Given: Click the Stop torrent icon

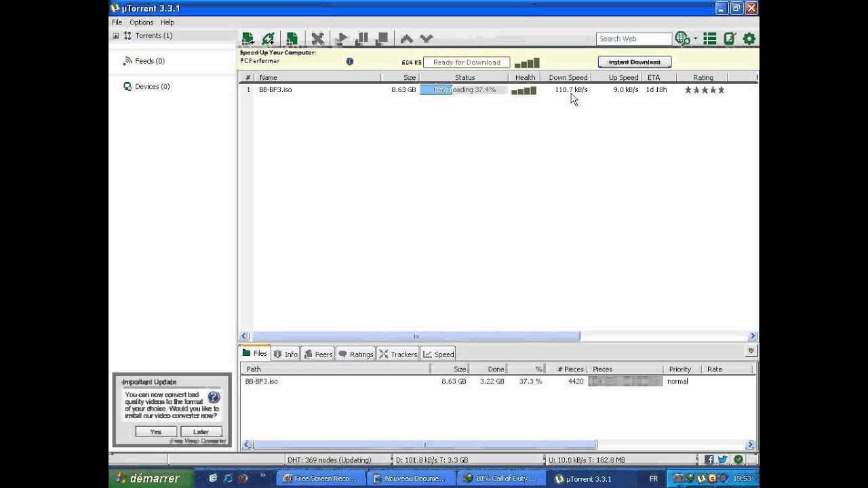Looking at the screenshot, I should pyautogui.click(x=382, y=39).
